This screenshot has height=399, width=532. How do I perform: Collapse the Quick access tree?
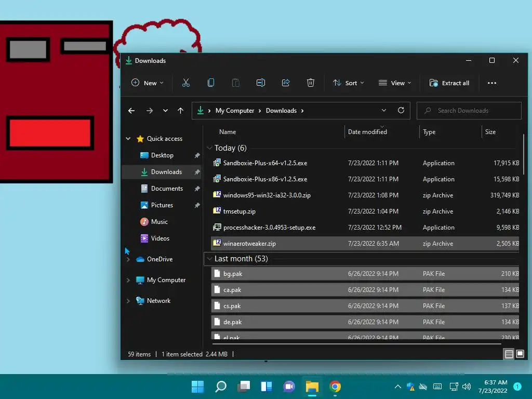(128, 138)
